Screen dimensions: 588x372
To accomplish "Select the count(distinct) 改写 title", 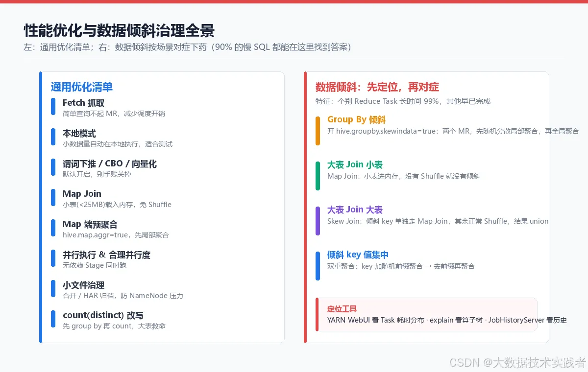I will pos(103,315).
